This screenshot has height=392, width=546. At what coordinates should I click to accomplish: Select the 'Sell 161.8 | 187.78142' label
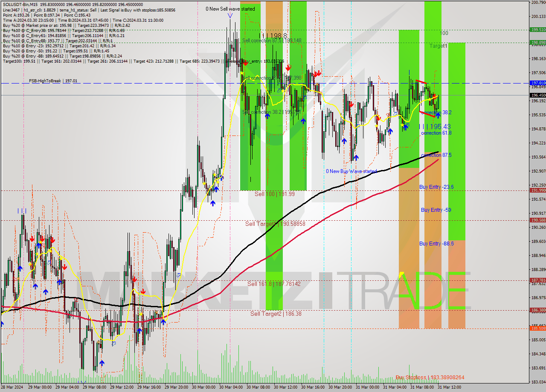(274, 284)
